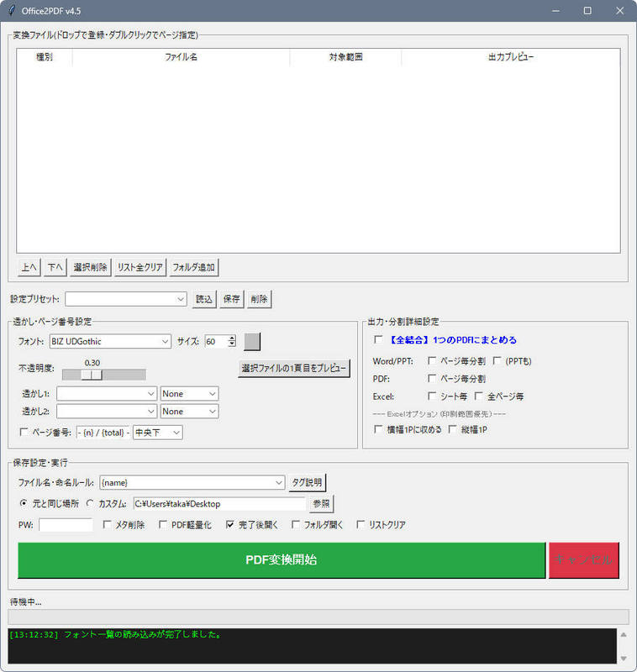Select the カスタム radio button
The width and height of the screenshot is (637, 672).
tap(90, 504)
